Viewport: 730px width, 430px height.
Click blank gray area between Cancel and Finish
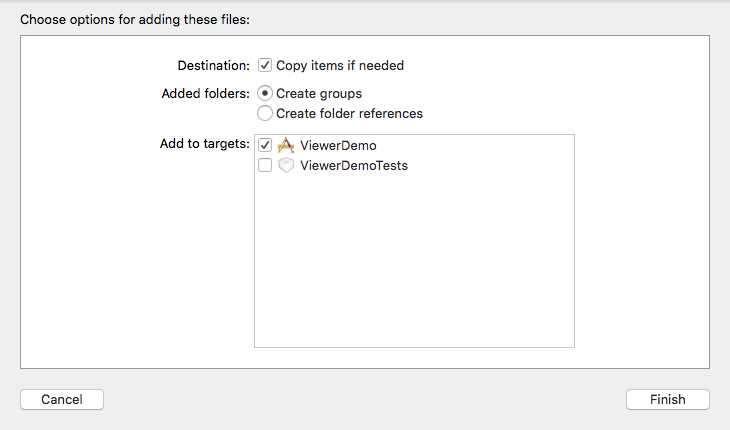(365, 399)
